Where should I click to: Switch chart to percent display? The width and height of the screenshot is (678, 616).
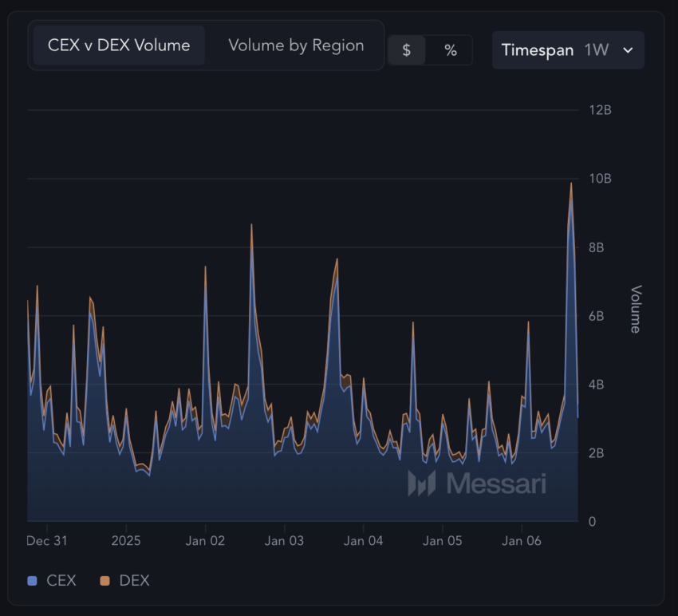[451, 50]
